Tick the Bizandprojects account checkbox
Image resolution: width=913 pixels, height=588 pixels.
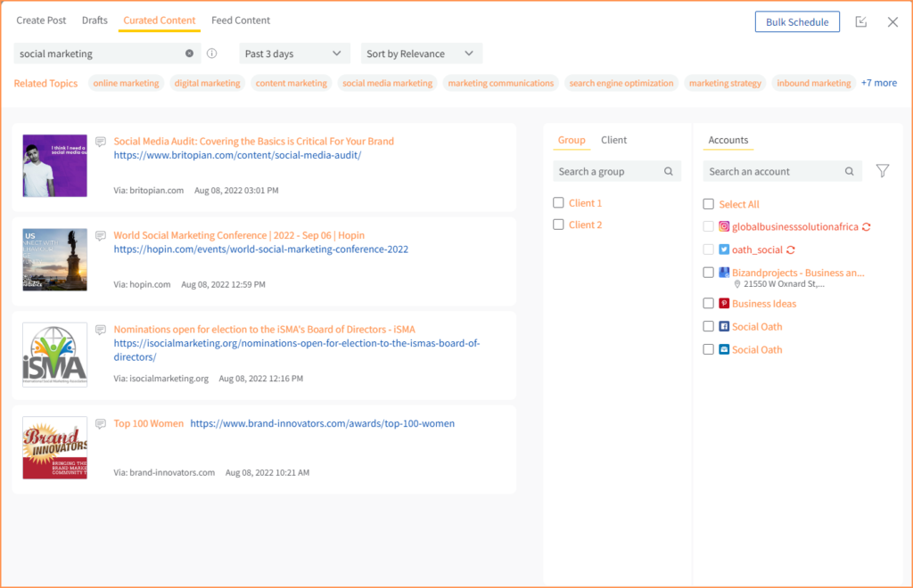click(708, 273)
